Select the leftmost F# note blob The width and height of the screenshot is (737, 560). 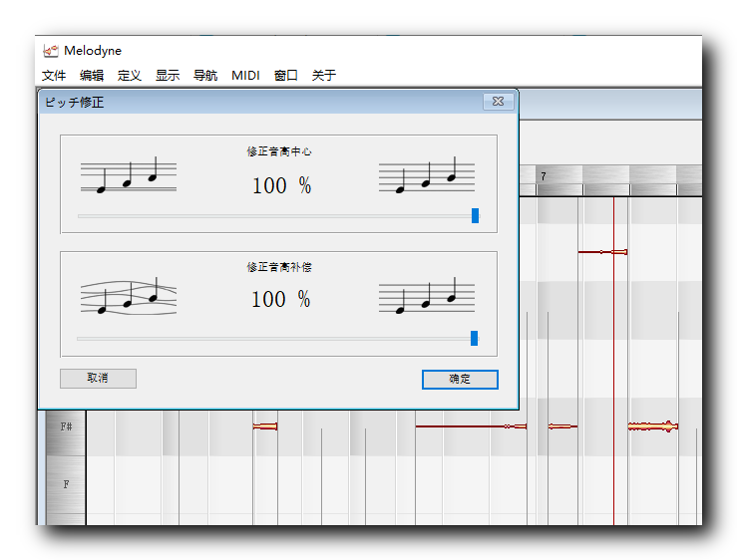point(265,426)
